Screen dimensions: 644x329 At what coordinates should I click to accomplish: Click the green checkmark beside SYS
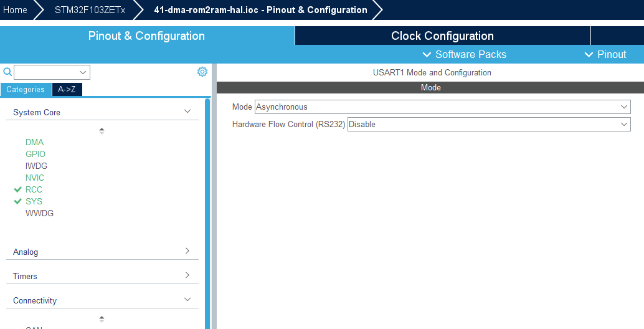[x=17, y=201]
